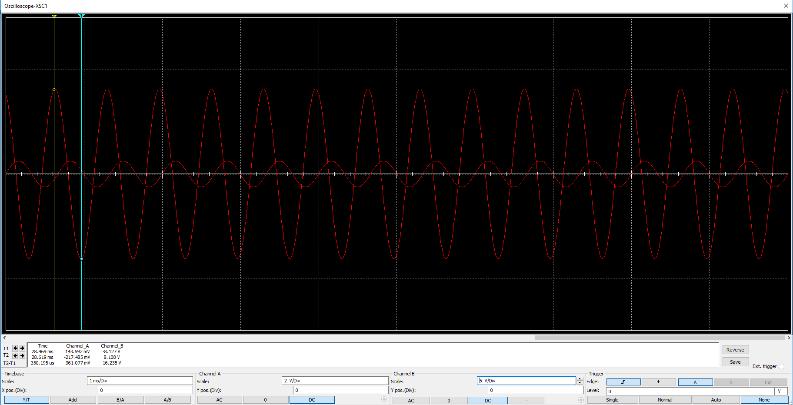
Task: Choose trigger source Ext
Action: [768, 382]
